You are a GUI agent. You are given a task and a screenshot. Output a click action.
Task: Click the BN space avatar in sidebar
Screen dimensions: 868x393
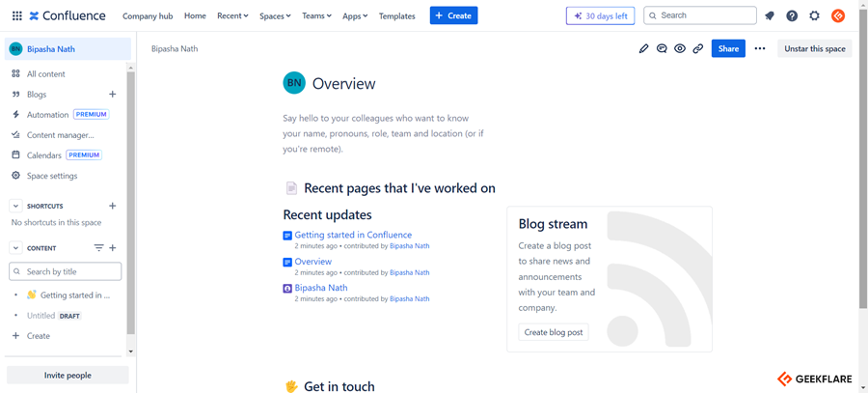pyautogui.click(x=15, y=49)
